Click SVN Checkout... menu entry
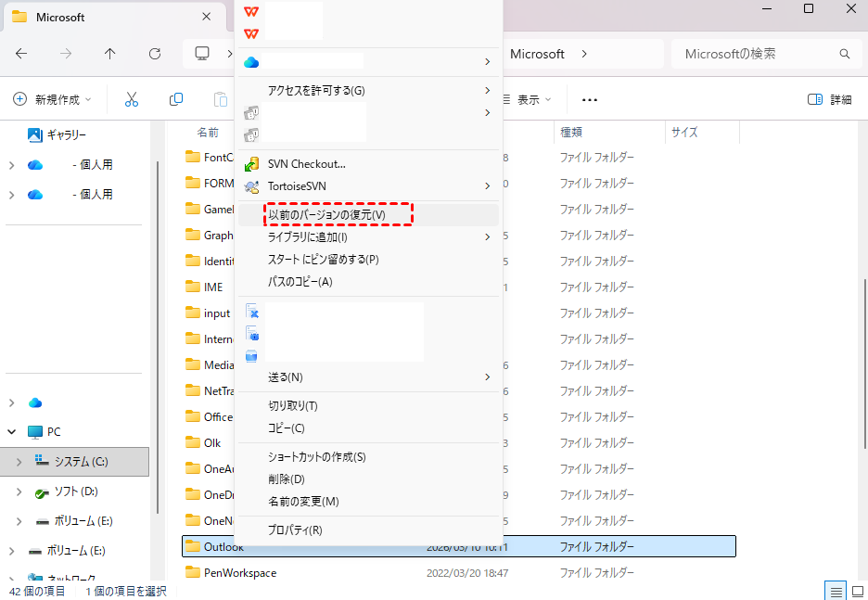The height and width of the screenshot is (600, 868). point(306,164)
